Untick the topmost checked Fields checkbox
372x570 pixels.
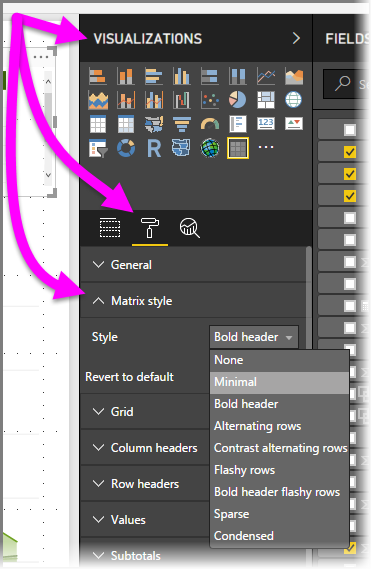pyautogui.click(x=350, y=152)
